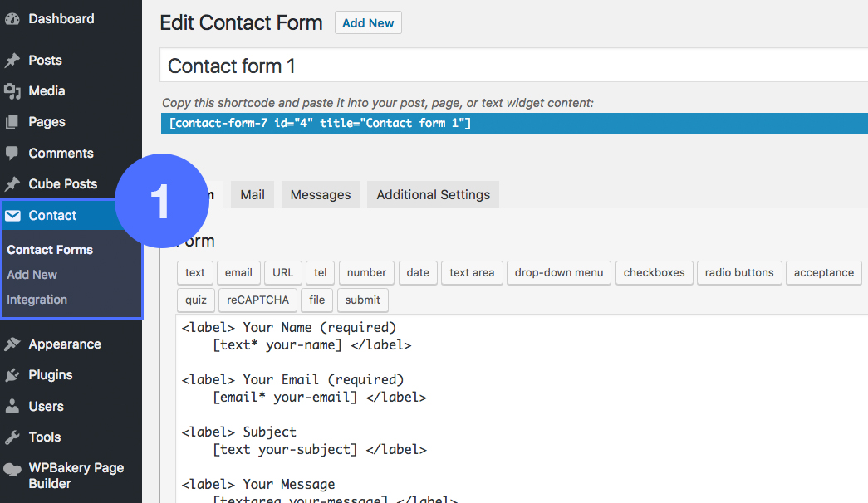
Task: Insert a drop-down menu tag
Action: pos(559,273)
